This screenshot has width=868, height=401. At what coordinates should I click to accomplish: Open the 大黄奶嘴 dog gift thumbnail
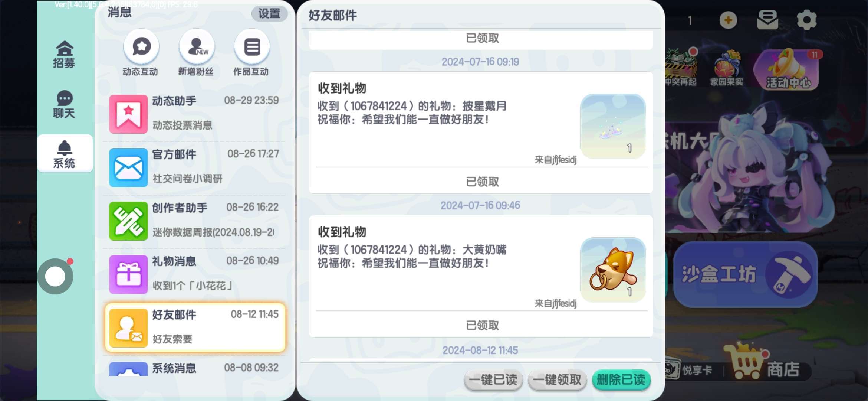[613, 270]
